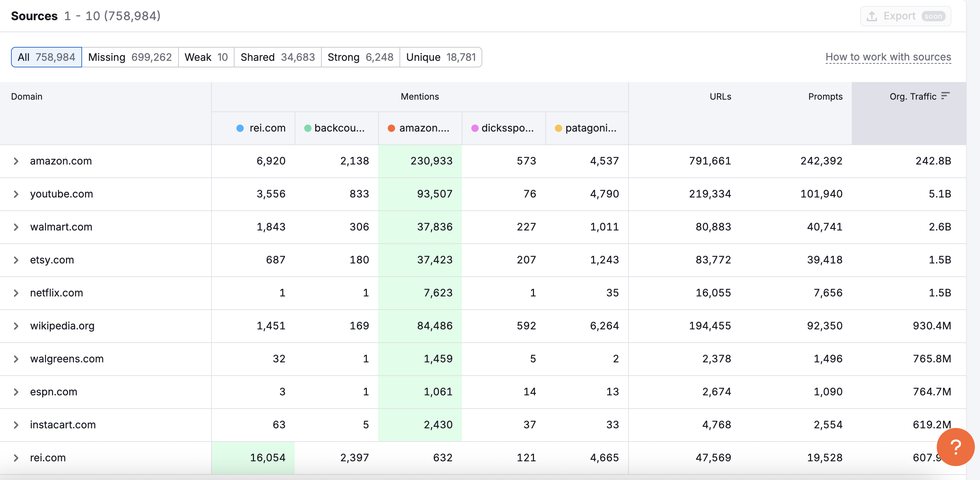Screen dimensions: 980x480
Task: Click the blue legend dot next to rei.com
Action: point(240,128)
